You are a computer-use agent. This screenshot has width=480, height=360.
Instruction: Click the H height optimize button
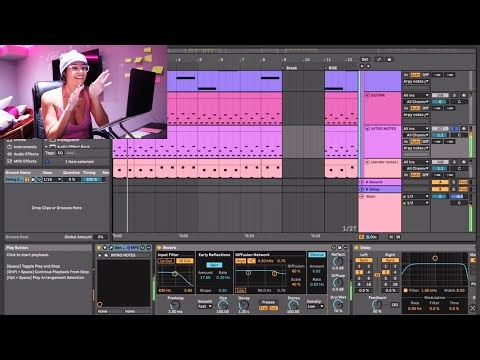click(391, 237)
